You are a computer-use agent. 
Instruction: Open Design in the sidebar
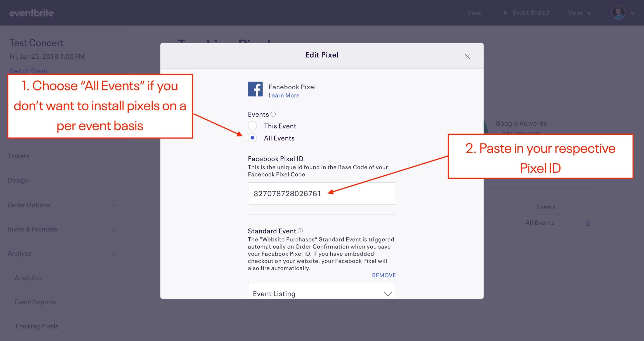[18, 180]
